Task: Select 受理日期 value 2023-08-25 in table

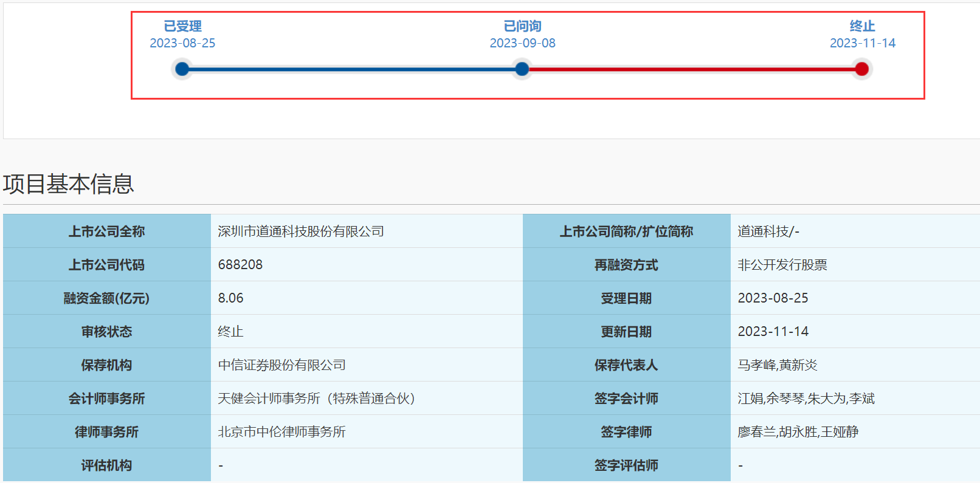Action: click(773, 298)
